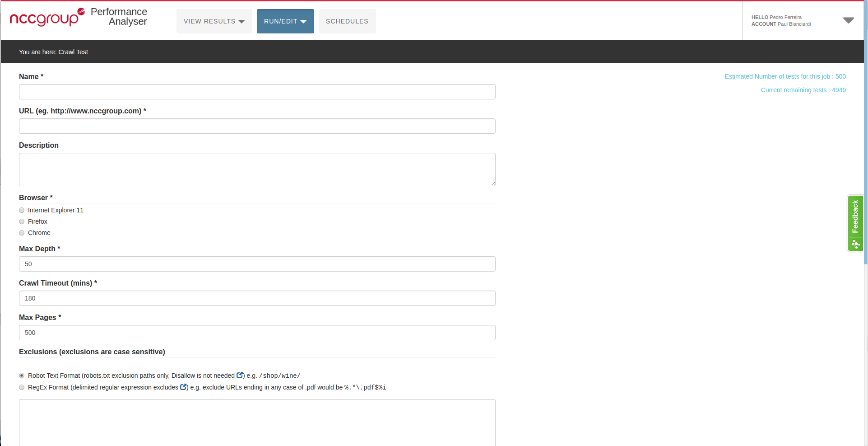The image size is (868, 446).
Task: Click the Feedback tab logo icon
Action: pos(855,244)
